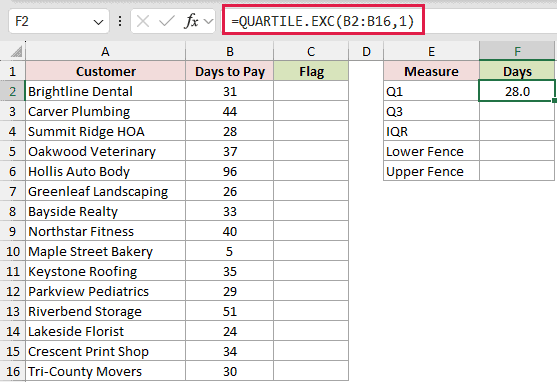The image size is (557, 382).
Task: Select the Oakwood Veterinary cell
Action: pos(106,151)
